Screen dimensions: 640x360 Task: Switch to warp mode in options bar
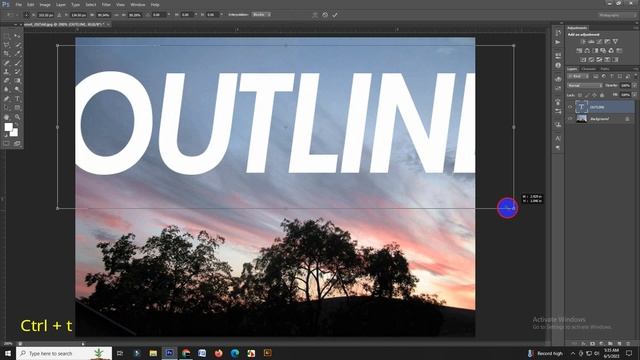(x=315, y=15)
